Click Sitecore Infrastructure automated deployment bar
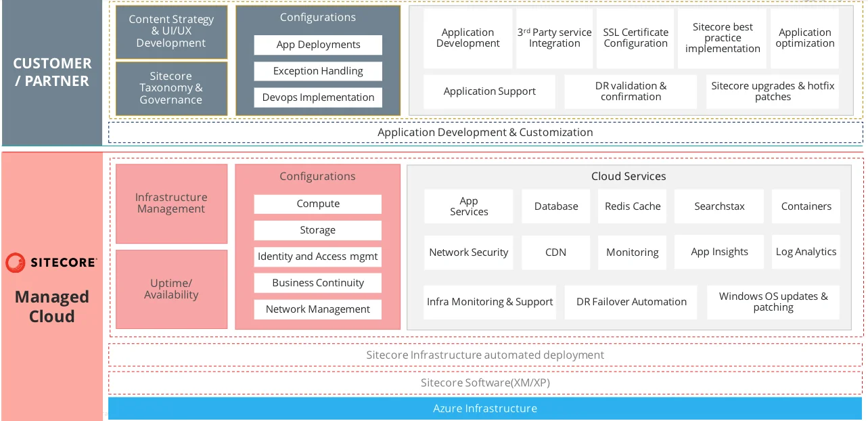Viewport: 868px width, 421px height. tap(485, 355)
